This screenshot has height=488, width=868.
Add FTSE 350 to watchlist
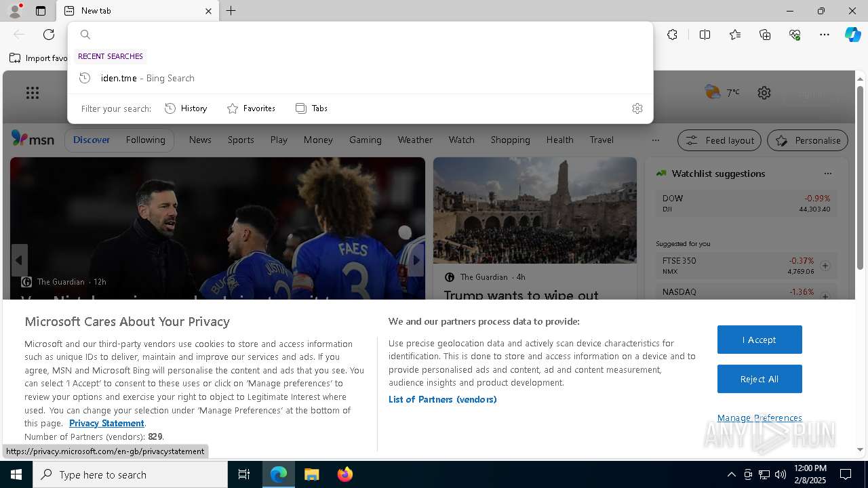825,266
